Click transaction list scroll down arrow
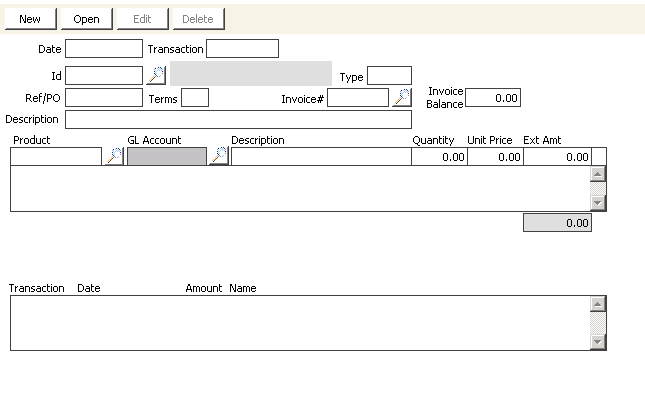645x404 pixels. 598,342
